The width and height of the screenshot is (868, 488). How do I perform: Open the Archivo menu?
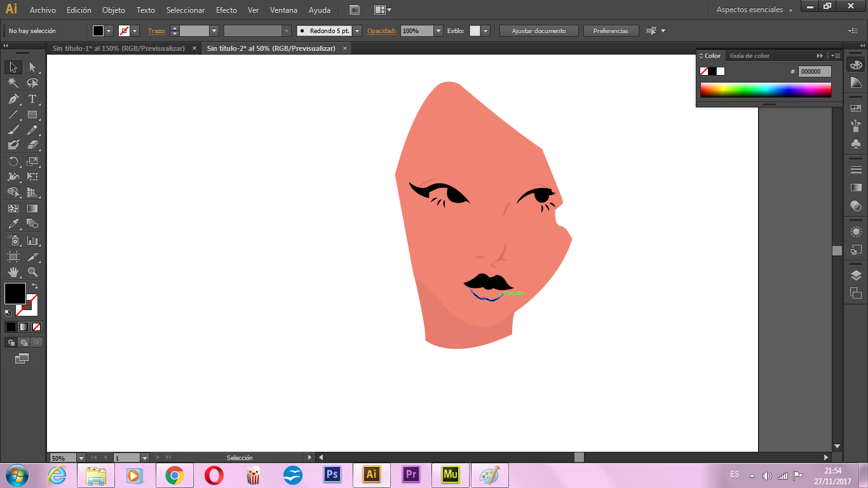coord(43,10)
